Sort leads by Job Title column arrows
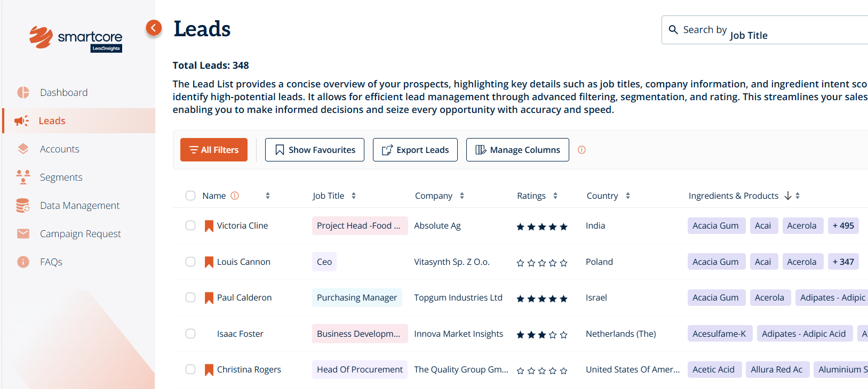This screenshot has height=389, width=868. 354,196
